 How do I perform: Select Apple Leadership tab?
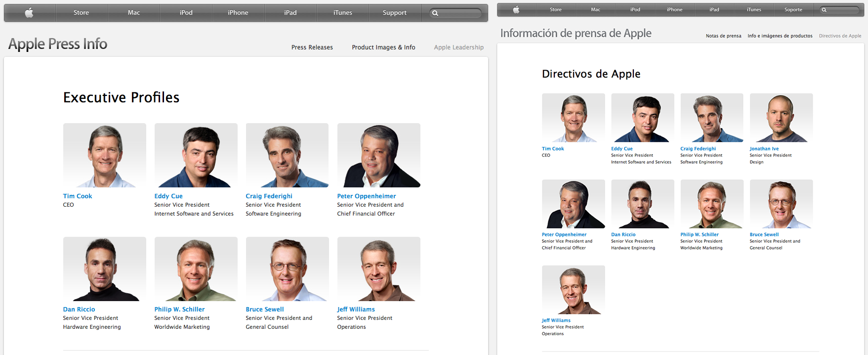[x=459, y=47]
